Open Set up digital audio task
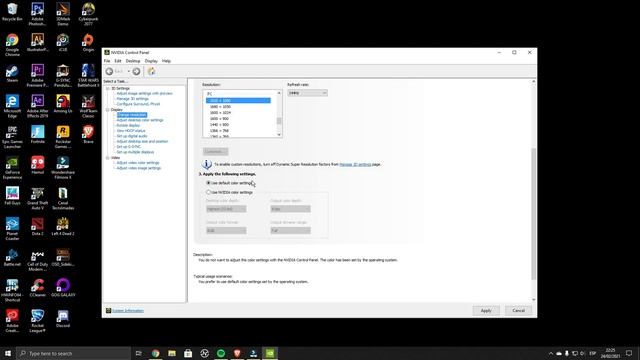The height and width of the screenshot is (360, 640). (x=132, y=136)
